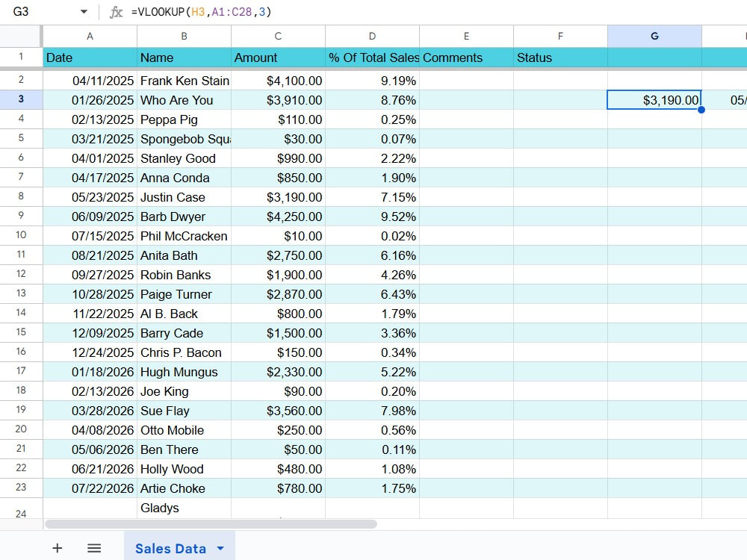The image size is (747, 560).
Task: Select the Anna Conda cell
Action: tap(184, 178)
